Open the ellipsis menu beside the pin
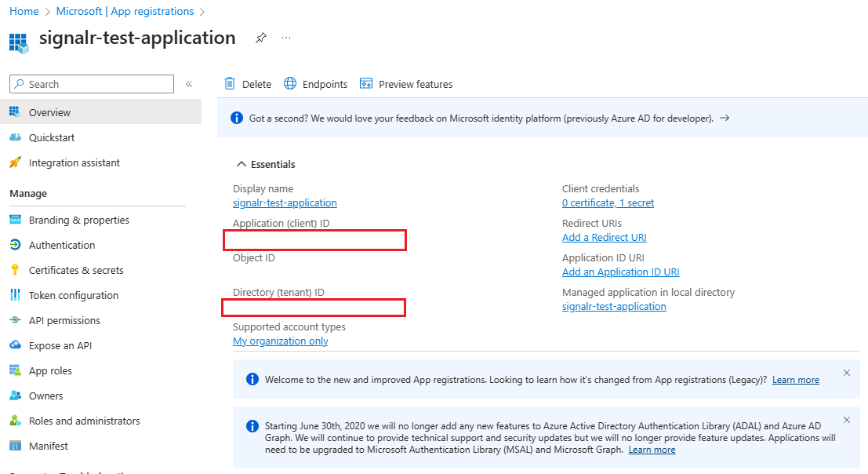The image size is (868, 474). pyautogui.click(x=285, y=37)
